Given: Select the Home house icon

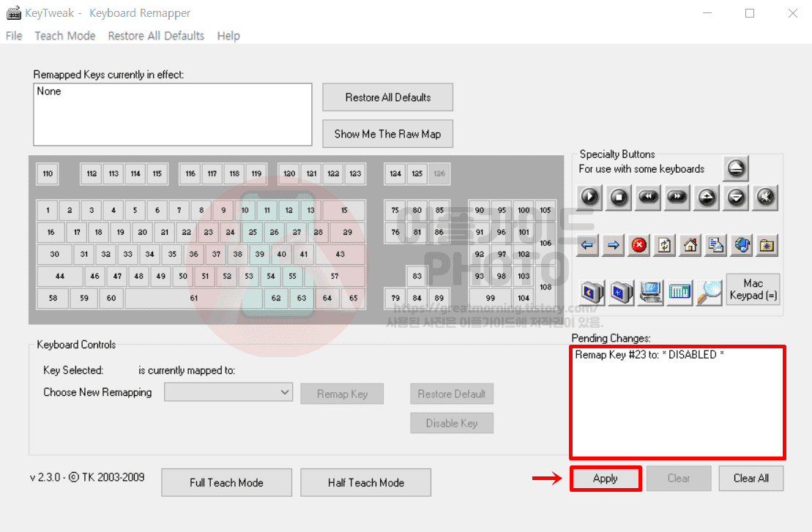Looking at the screenshot, I should point(690,245).
